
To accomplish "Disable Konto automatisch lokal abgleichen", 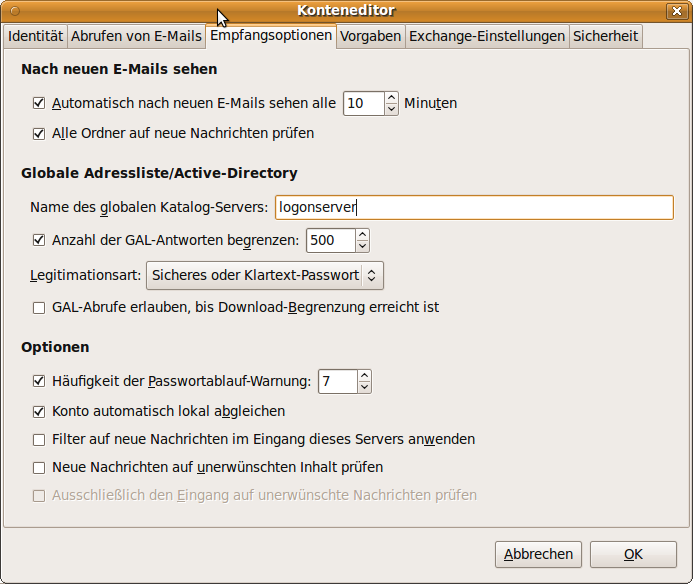I will (x=40, y=411).
